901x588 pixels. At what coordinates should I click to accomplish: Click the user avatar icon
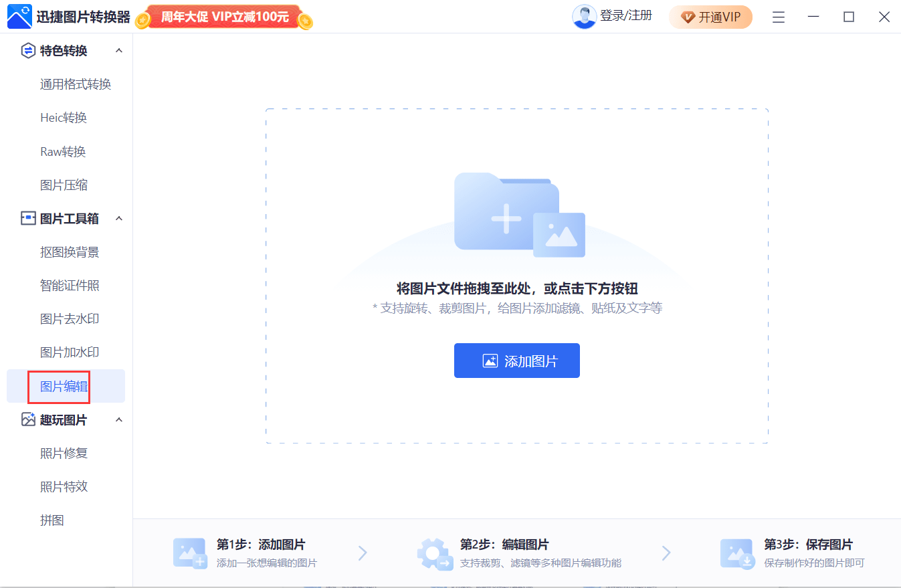(x=584, y=17)
